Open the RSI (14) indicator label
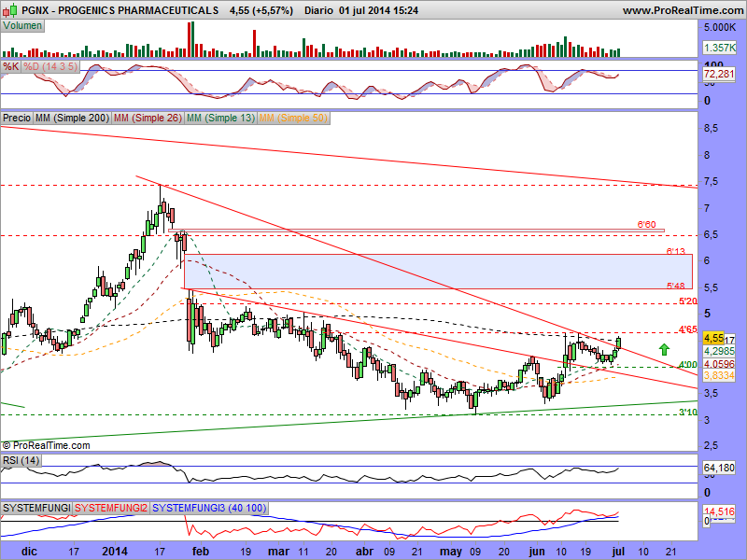The image size is (747, 560). pos(21,460)
